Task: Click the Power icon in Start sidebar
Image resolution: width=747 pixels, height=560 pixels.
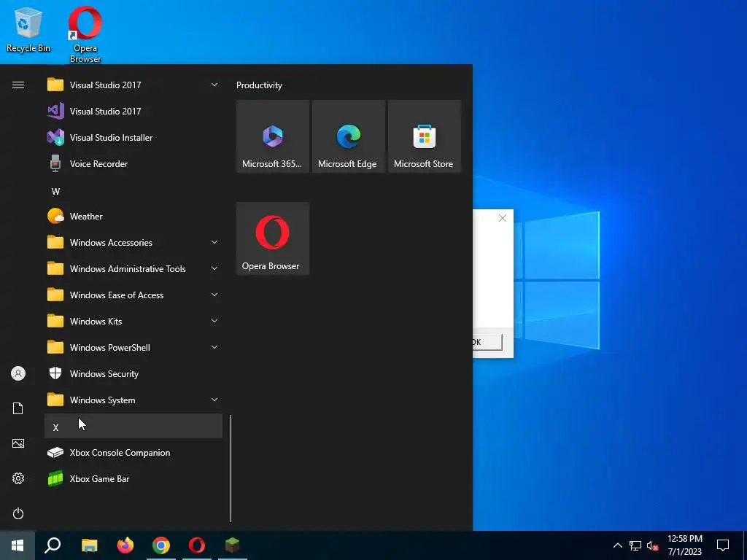Action: pos(18,513)
